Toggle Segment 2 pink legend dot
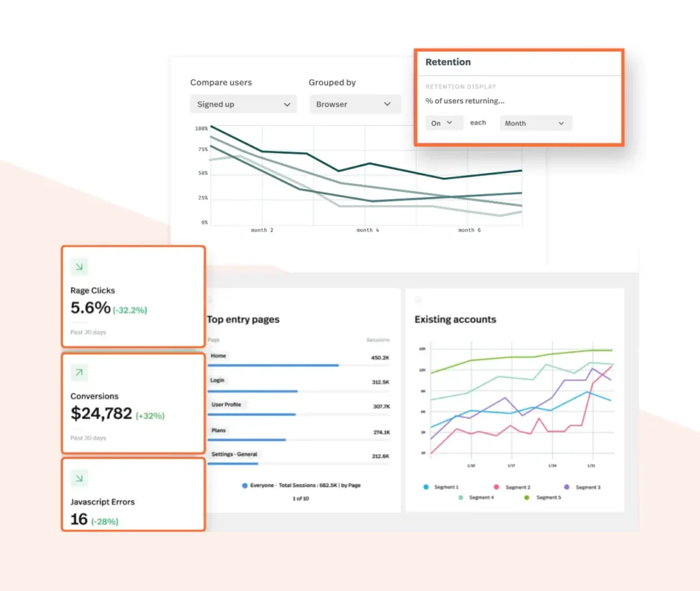 (496, 487)
